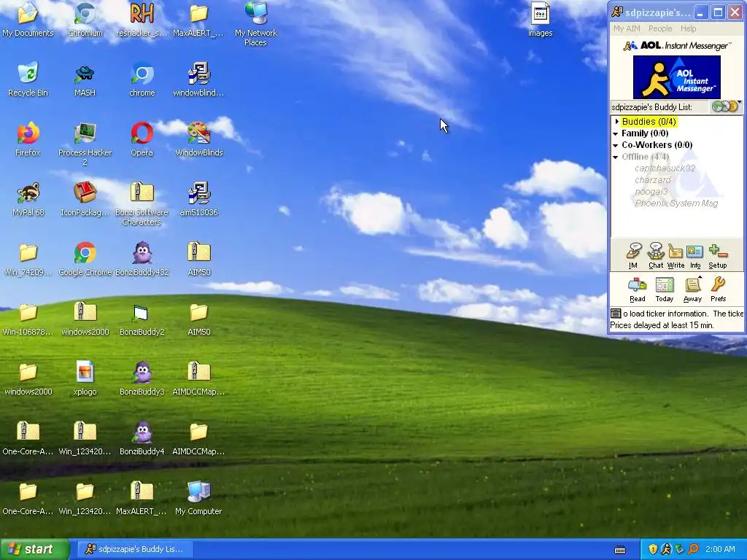Select the Win-106878 folder icon
Screen dimensions: 747x560
28,319
